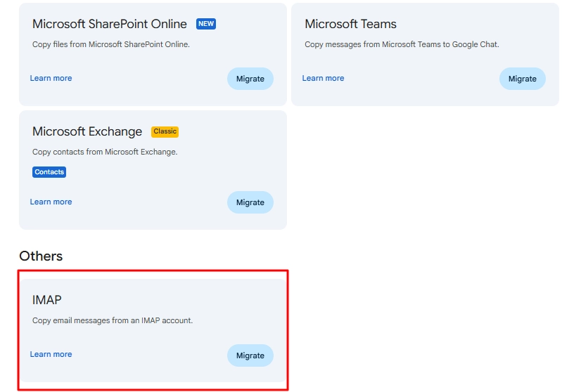Select the 'Microsoft Teams' heading
This screenshot has width=562, height=392.
pyautogui.click(x=350, y=24)
